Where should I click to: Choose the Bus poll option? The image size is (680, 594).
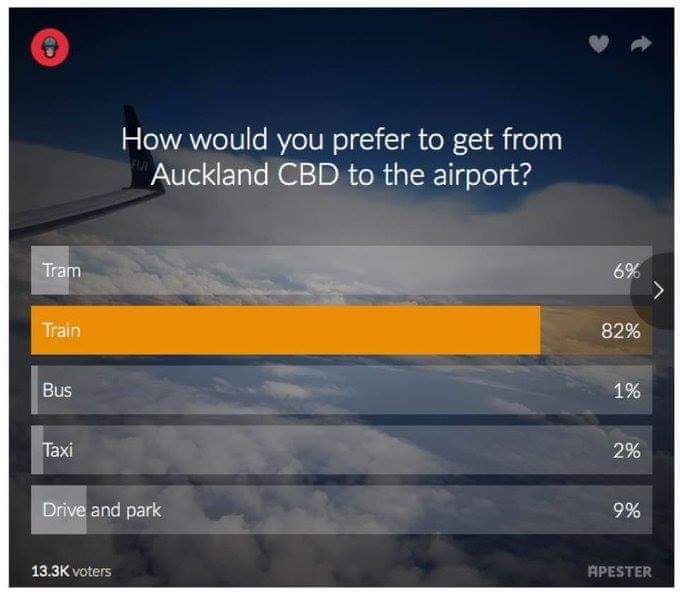coord(341,390)
